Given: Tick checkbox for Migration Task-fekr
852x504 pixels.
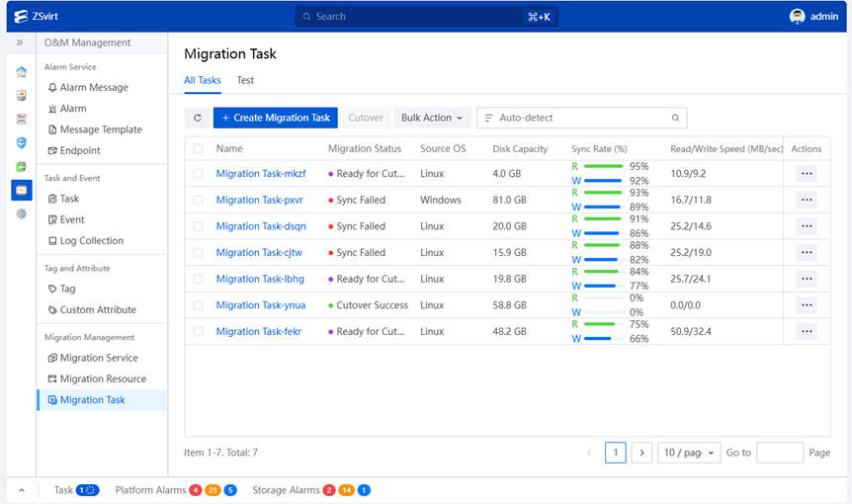Looking at the screenshot, I should (199, 331).
